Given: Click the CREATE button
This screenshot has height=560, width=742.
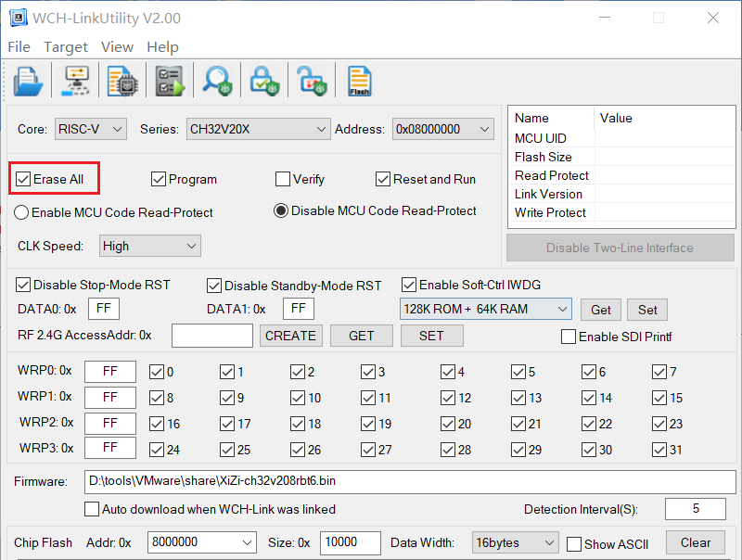Looking at the screenshot, I should coord(291,336).
